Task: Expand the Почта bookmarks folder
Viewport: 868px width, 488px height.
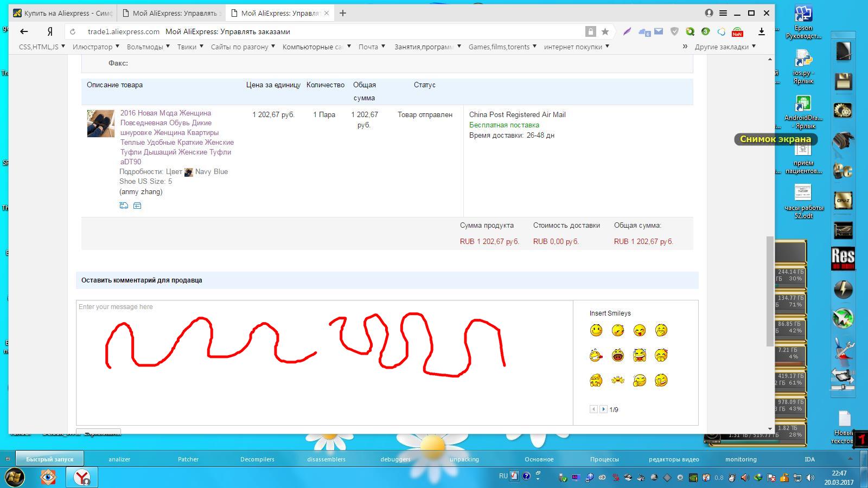Action: pos(372,47)
